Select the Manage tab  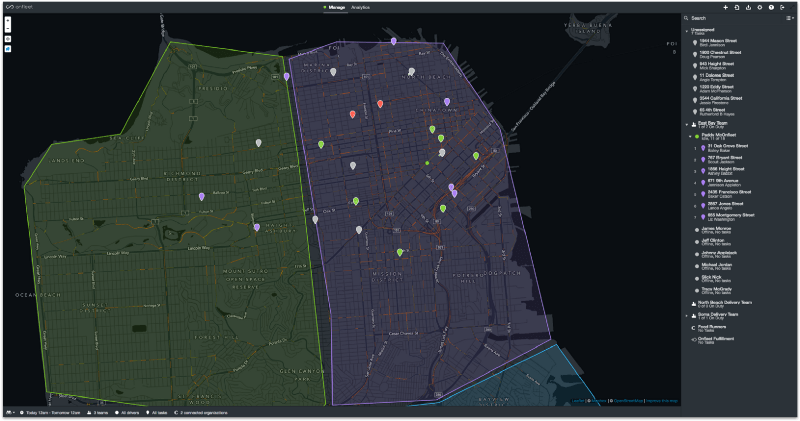334,7
